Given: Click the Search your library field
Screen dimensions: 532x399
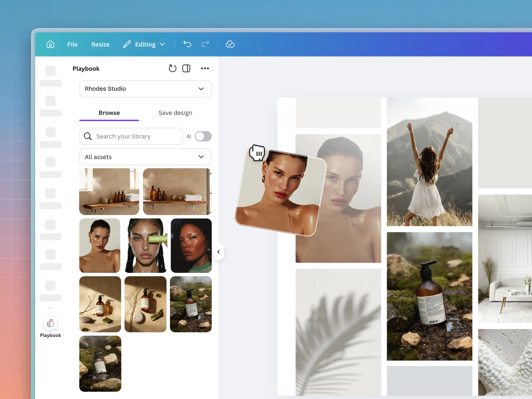Looking at the screenshot, I should pos(131,136).
